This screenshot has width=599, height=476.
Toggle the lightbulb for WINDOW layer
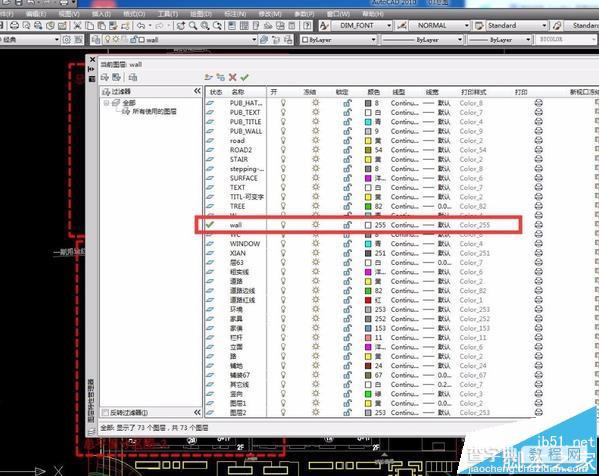tap(283, 244)
